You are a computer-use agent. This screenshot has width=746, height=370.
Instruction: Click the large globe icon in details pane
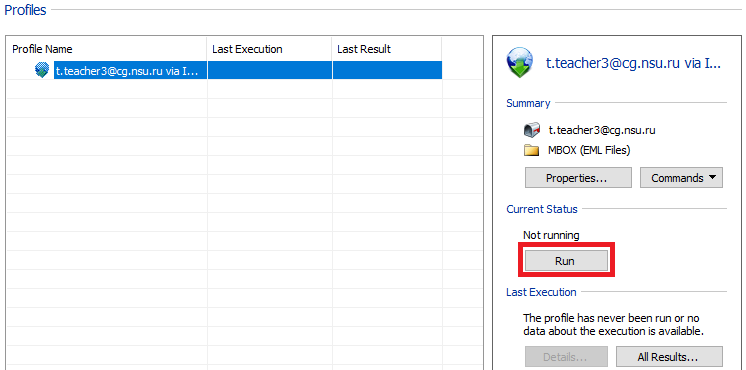tap(520, 63)
